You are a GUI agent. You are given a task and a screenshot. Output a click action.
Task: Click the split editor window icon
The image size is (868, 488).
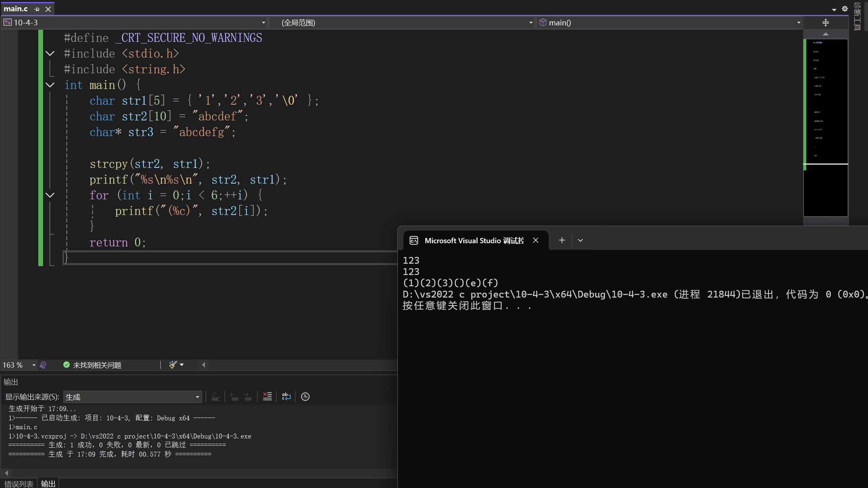[x=825, y=23]
